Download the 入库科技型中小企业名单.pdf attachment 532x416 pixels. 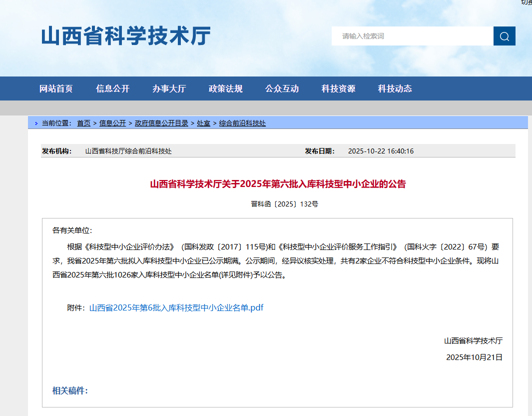(176, 308)
